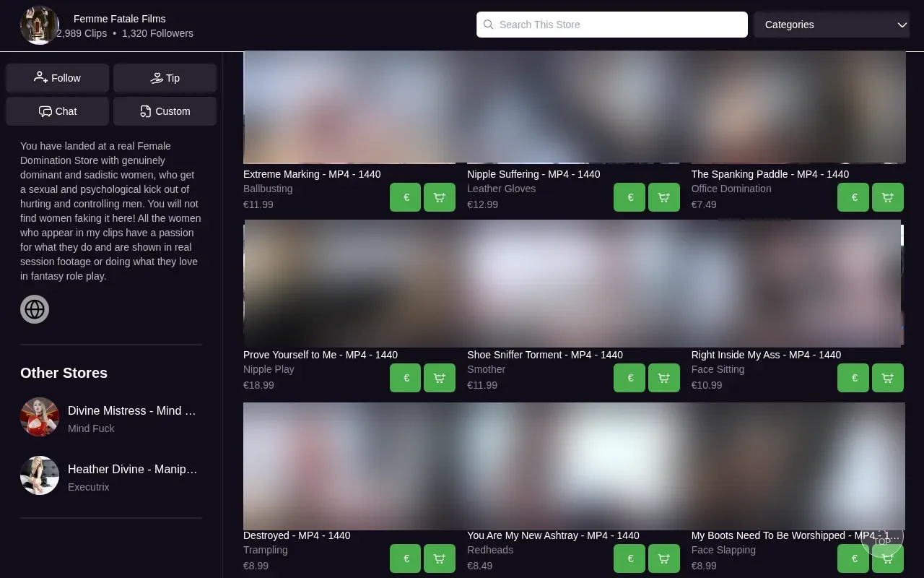Image resolution: width=924 pixels, height=578 pixels.
Task: Open the My Boots Need To Be Worshipped title
Action: (x=796, y=535)
